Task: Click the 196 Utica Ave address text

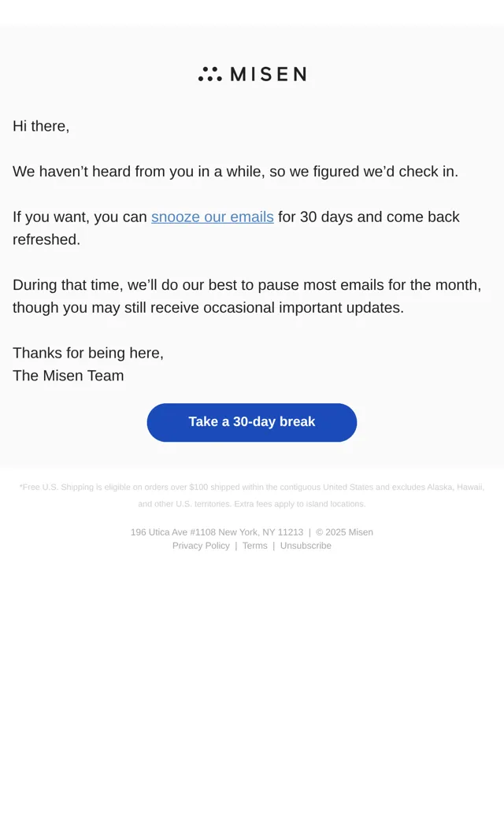Action: click(x=217, y=532)
